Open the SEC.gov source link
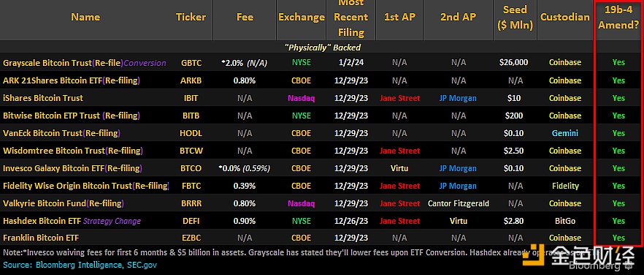Image resolution: width=644 pixels, height=275 pixels. (140, 265)
